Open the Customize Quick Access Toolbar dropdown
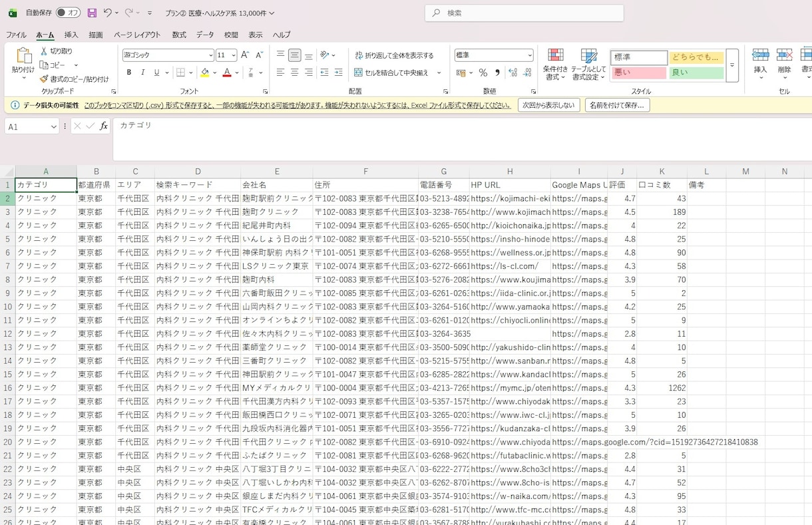 (x=150, y=13)
